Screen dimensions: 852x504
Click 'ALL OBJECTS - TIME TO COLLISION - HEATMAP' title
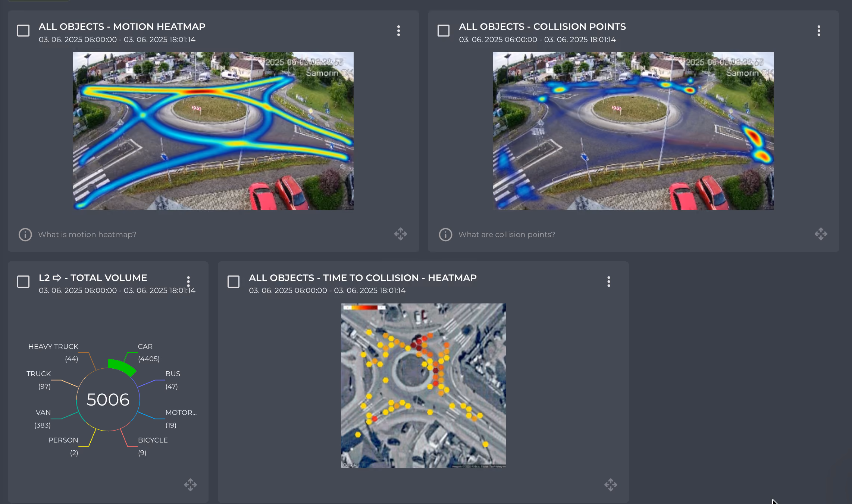coord(363,278)
